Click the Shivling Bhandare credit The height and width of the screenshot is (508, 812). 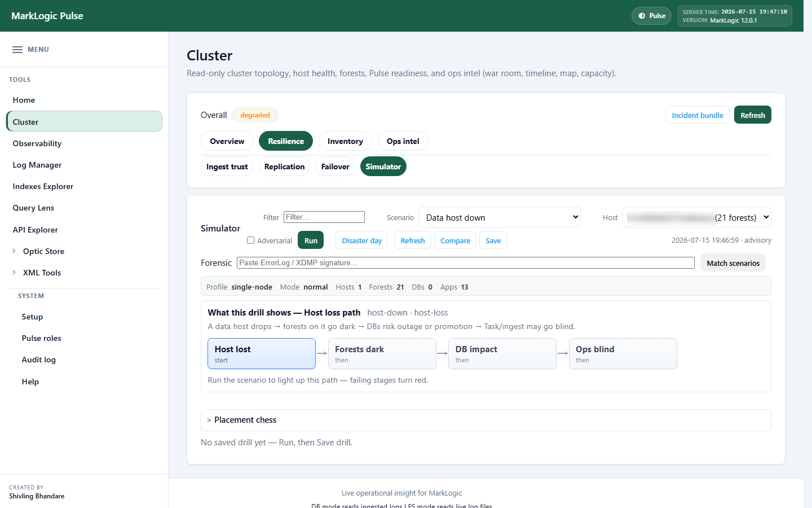point(37,496)
